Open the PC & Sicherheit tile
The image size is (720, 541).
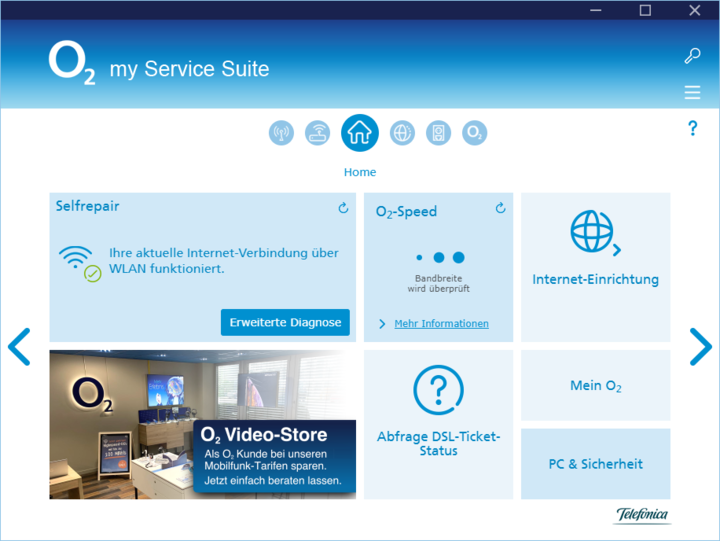(595, 464)
